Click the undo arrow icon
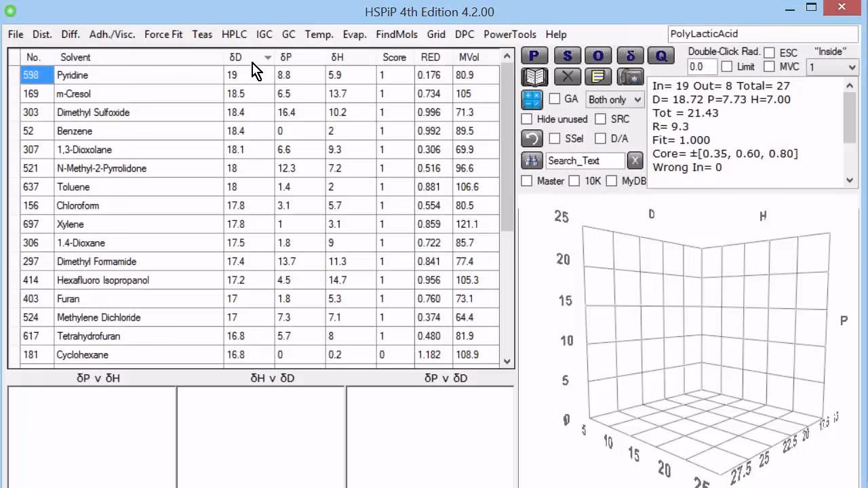Screen dimensions: 868x488 pyautogui.click(x=532, y=139)
